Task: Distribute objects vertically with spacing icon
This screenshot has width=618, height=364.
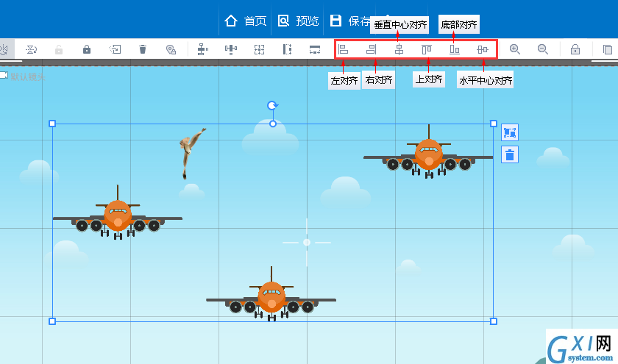Action: tap(202, 49)
